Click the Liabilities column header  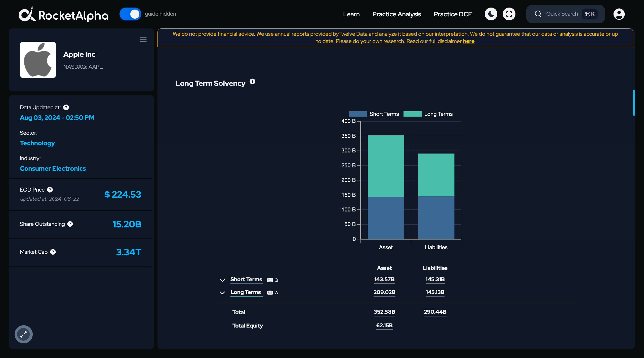[435, 268]
